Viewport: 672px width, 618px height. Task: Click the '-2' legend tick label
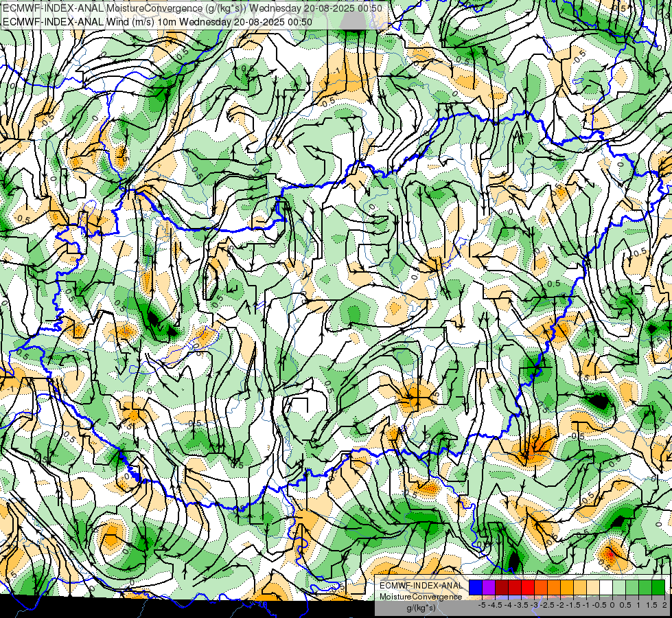click(x=561, y=605)
